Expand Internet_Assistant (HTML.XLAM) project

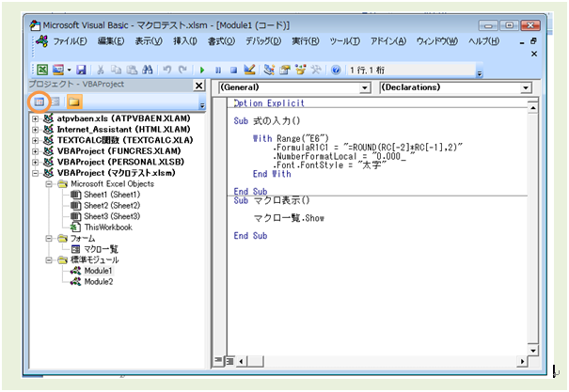[x=35, y=130]
